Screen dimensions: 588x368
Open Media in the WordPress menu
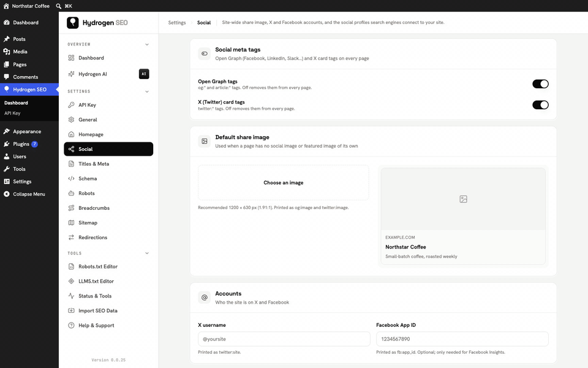tap(29, 52)
